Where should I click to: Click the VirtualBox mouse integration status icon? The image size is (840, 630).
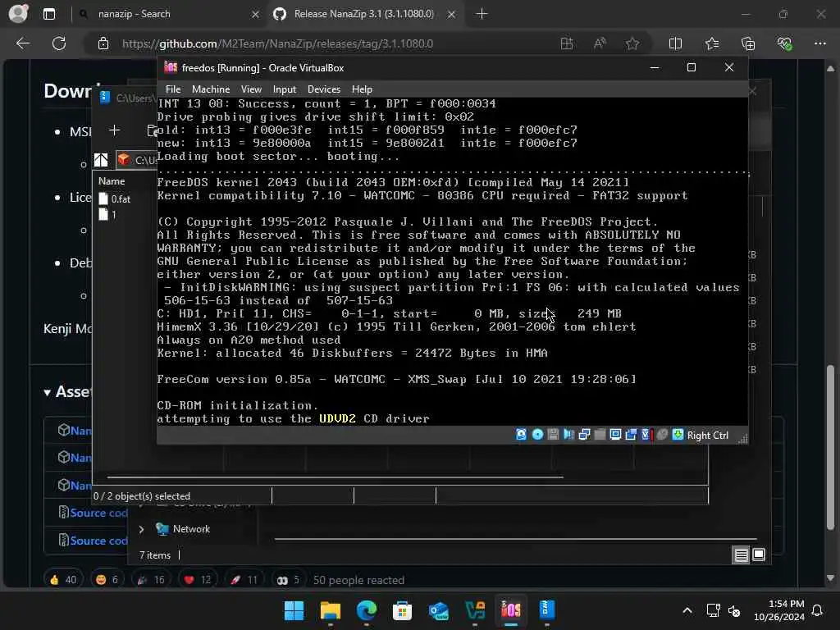click(662, 435)
